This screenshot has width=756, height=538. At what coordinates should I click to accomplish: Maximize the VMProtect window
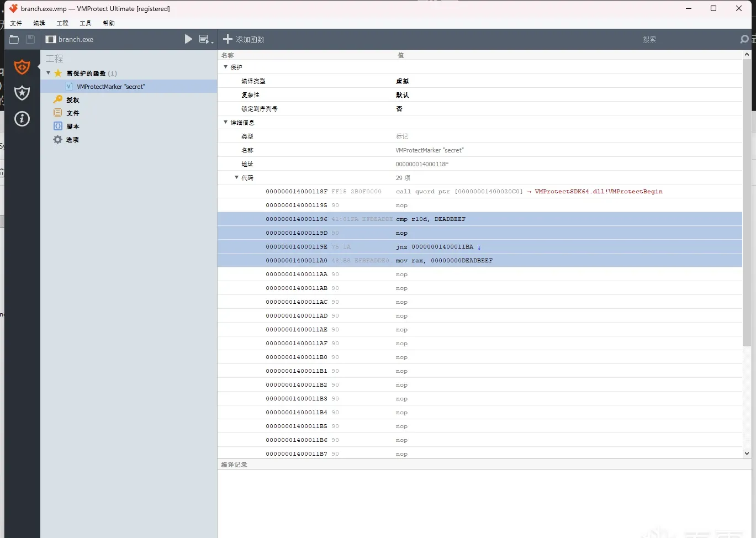click(x=713, y=8)
